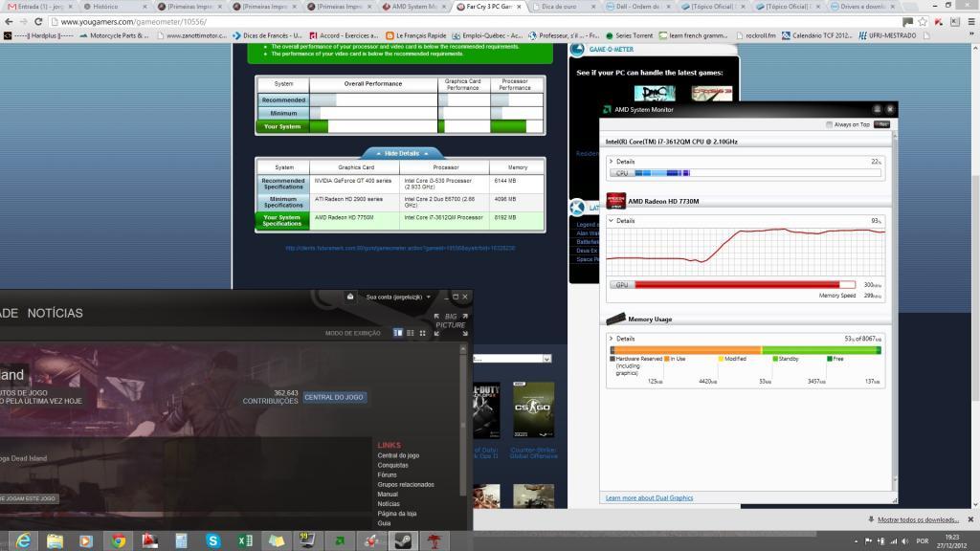Click Chrome reload page icon

click(38, 22)
